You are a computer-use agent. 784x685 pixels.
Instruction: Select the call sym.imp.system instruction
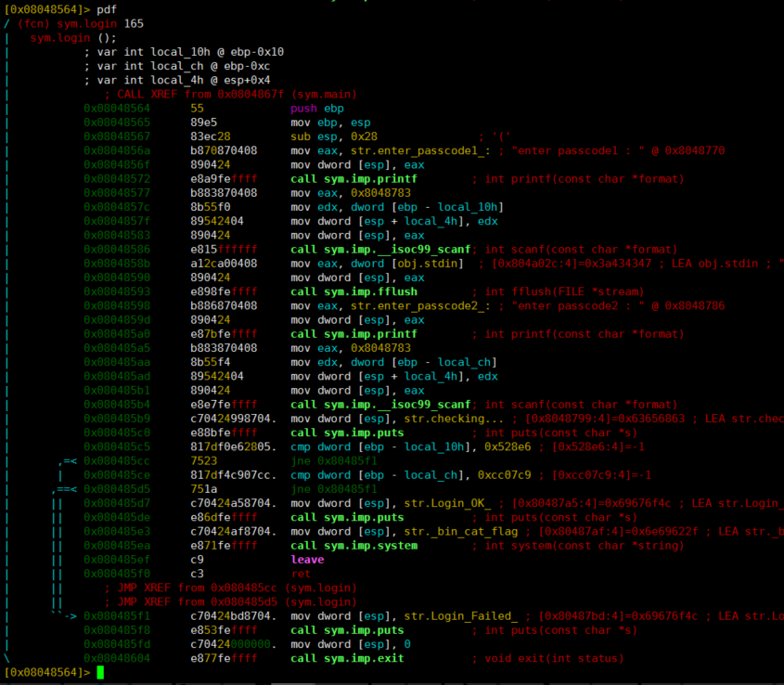354,546
